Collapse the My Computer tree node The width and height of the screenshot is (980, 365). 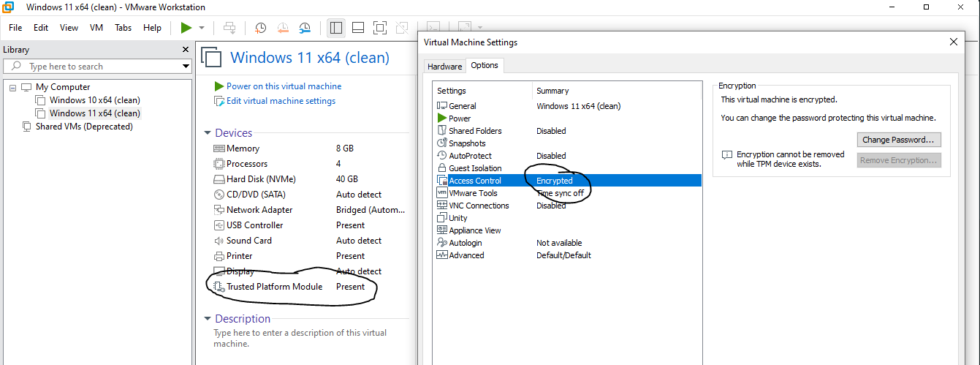click(12, 87)
